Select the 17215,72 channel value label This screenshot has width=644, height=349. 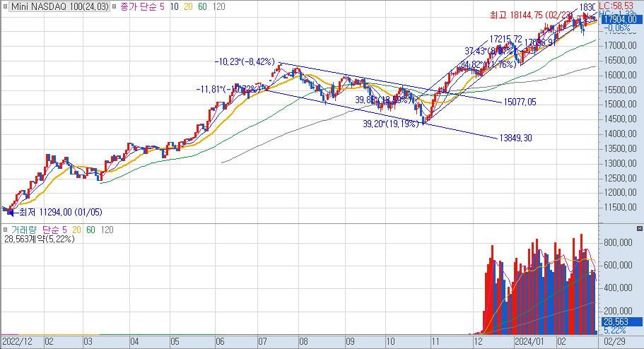(x=505, y=40)
